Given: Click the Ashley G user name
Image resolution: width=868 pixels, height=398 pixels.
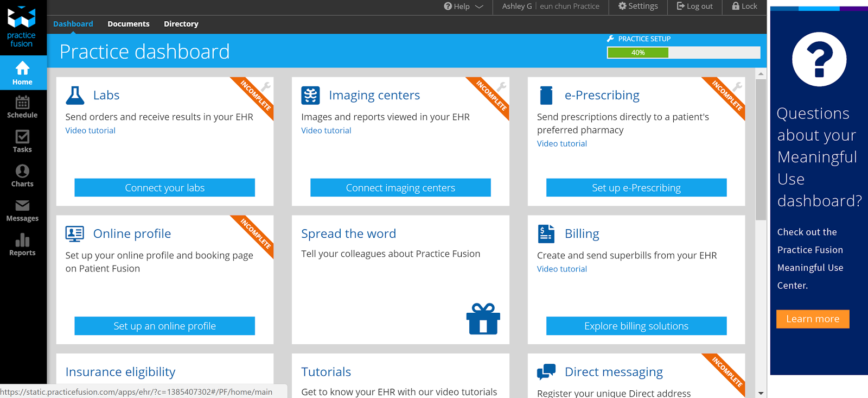Looking at the screenshot, I should [517, 7].
